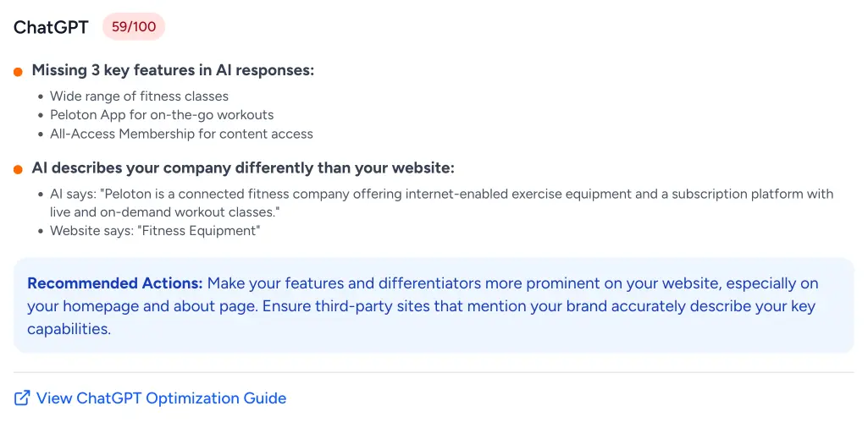Click the All-Access Membership for content access item
Screen dimensions: 868x428
(181, 134)
